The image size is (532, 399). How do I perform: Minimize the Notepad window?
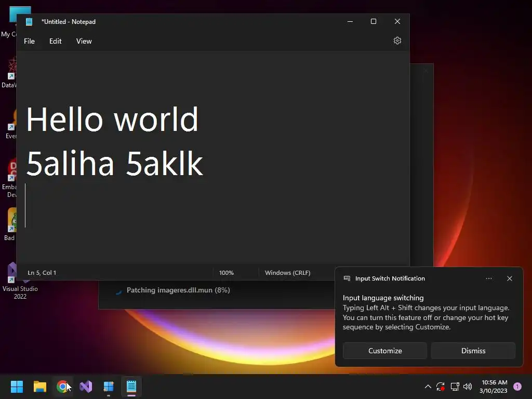point(350,21)
